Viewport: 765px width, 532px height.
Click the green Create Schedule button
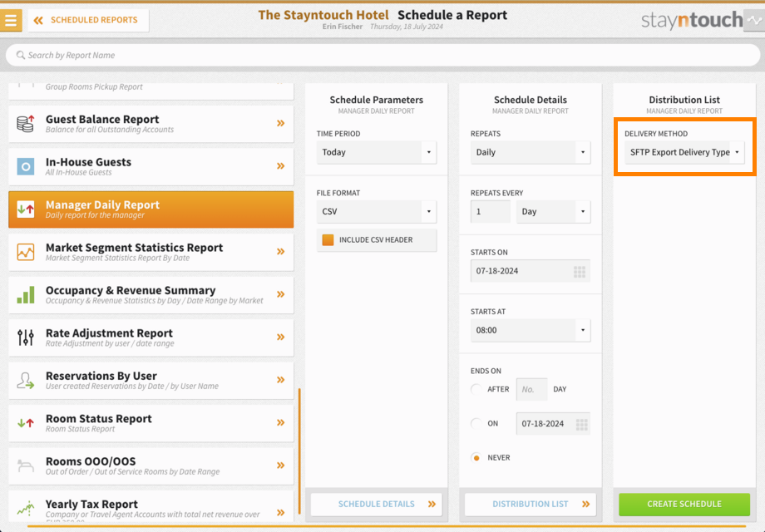684,505
